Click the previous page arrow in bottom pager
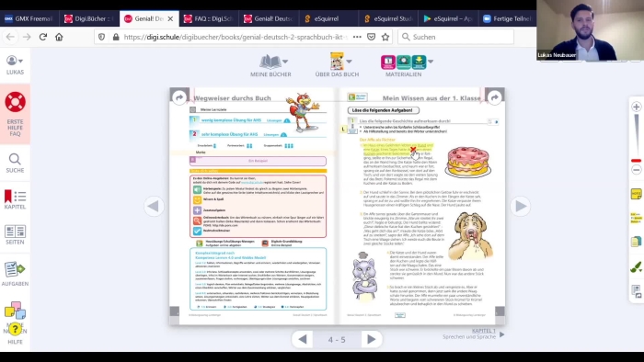This screenshot has height=362, width=644. pos(303,339)
